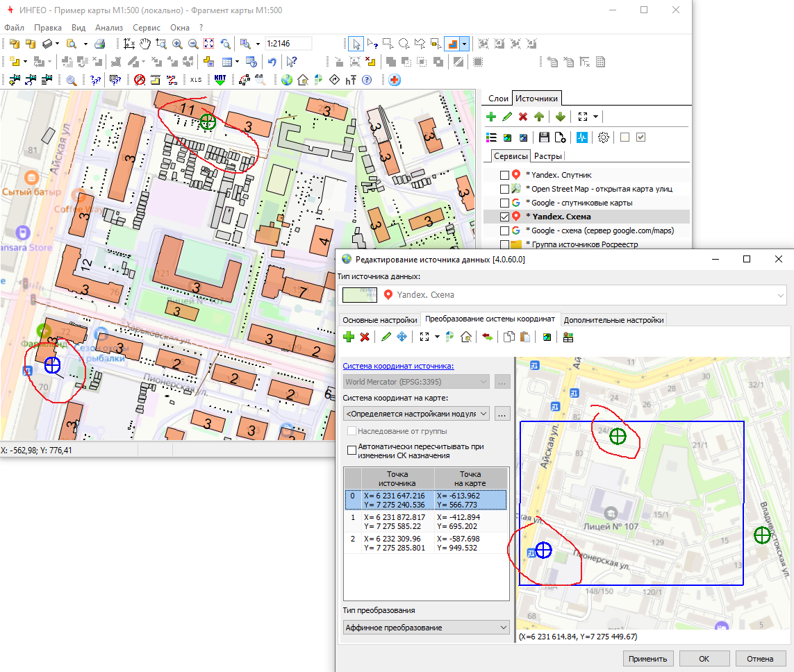The image size is (794, 672).
Task: Select control point row 2 in table
Action: point(426,544)
